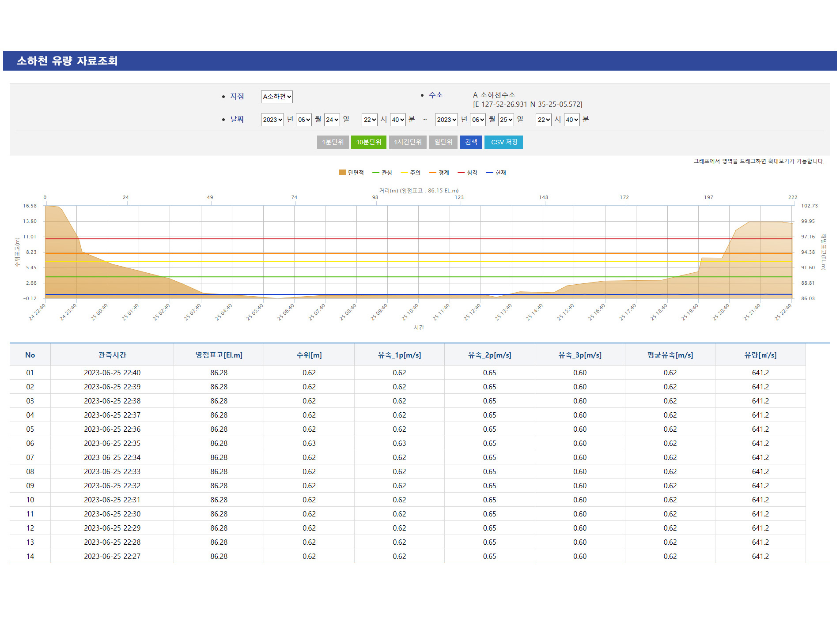Screen dimensions: 840x618
Task: Click the 25 20:40 time axis label
Action: (722, 311)
